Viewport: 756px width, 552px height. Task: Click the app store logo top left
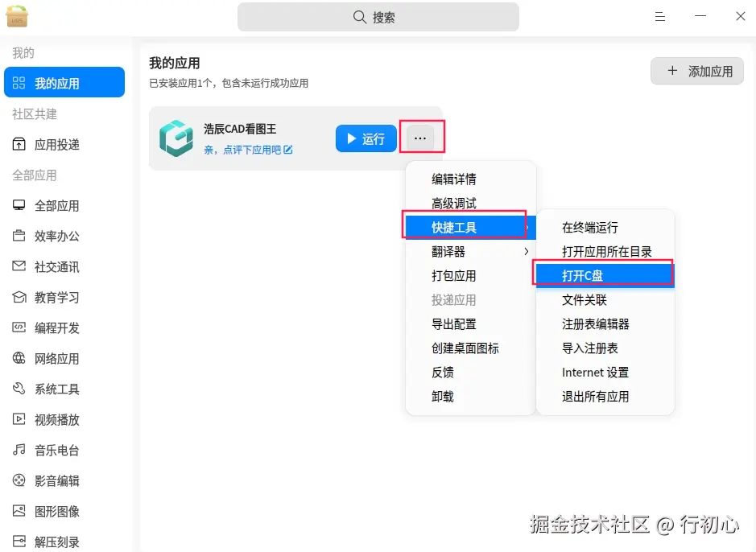[17, 16]
